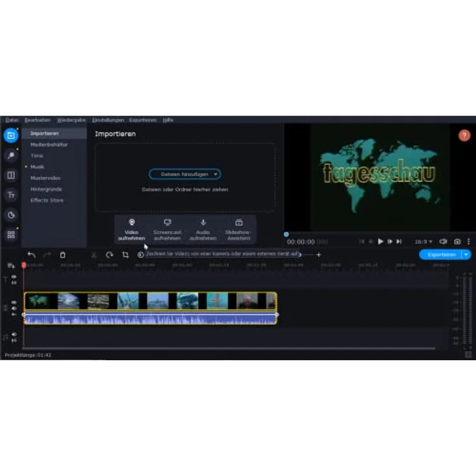Viewport: 476px width, 476px height.
Task: Open the preview volume speaker icon
Action: [x=443, y=242]
